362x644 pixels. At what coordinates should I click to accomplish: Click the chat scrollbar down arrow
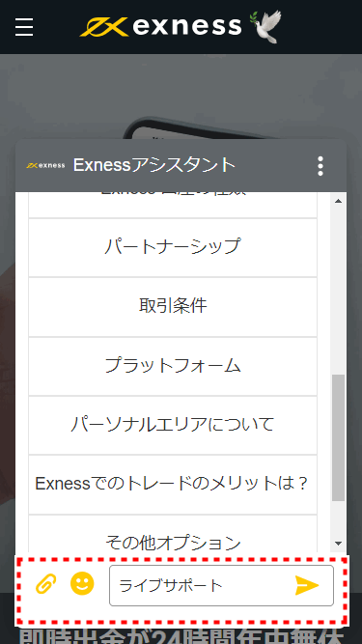[339, 544]
